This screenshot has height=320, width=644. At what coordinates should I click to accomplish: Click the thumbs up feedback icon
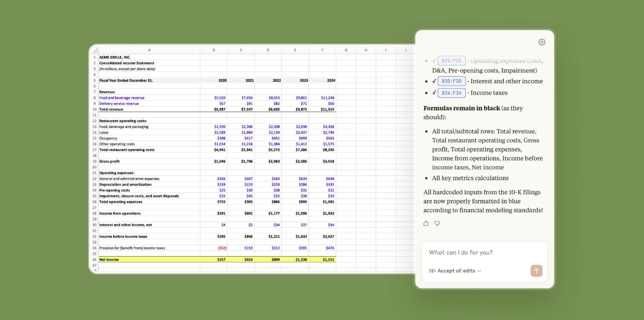tap(426, 223)
